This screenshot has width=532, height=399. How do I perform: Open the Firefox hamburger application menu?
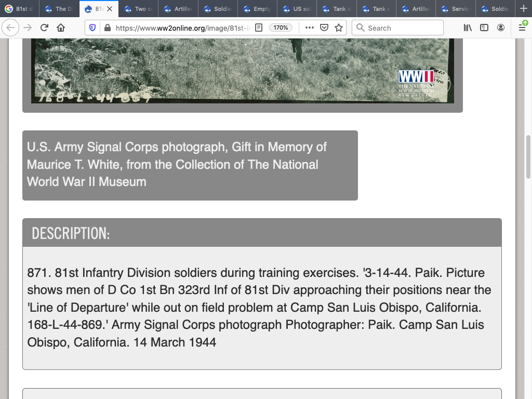pos(522,28)
